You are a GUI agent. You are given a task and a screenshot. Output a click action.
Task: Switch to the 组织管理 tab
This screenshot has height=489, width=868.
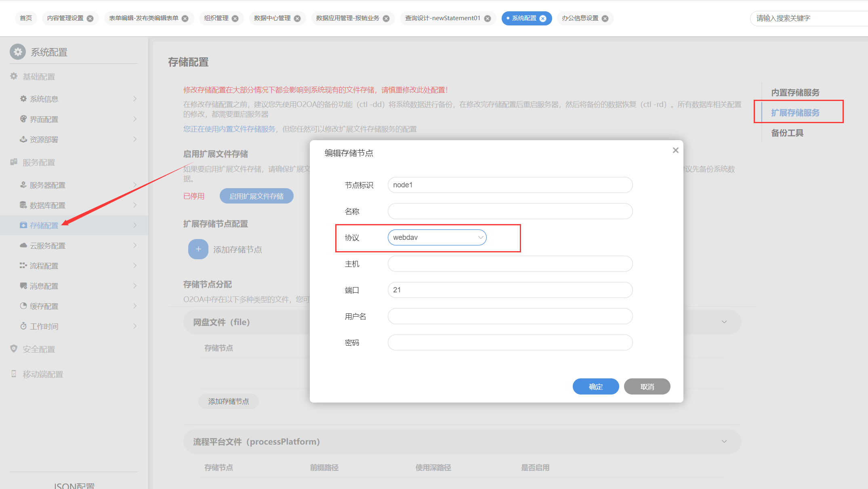tap(216, 19)
